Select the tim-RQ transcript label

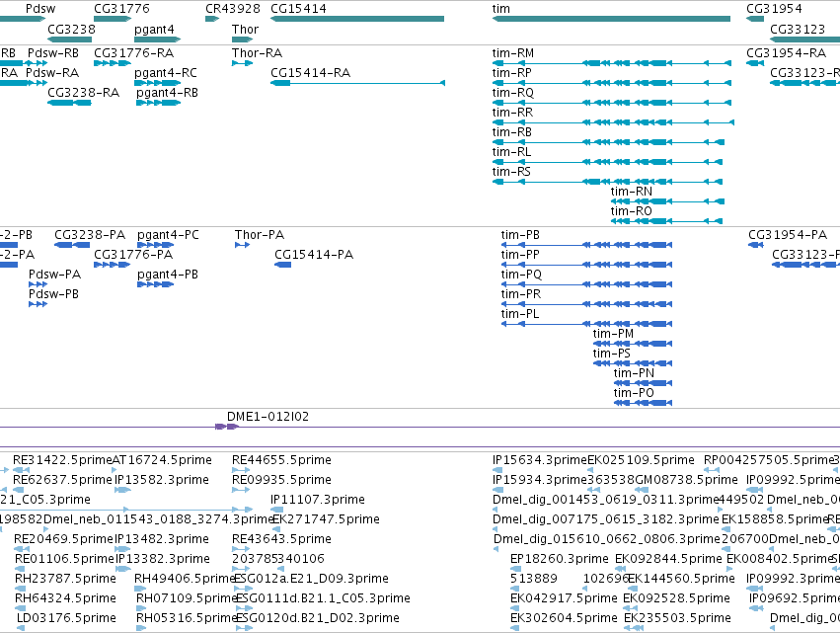coord(512,93)
